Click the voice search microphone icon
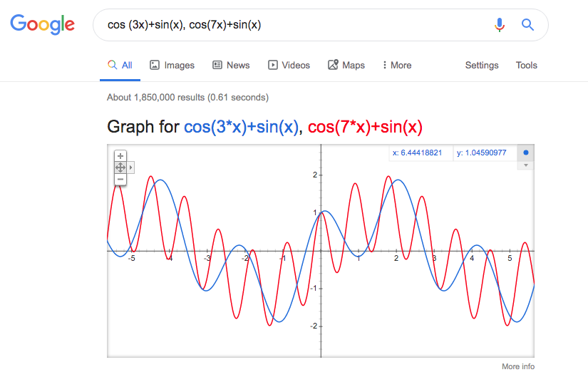Image resolution: width=588 pixels, height=387 pixels. point(499,25)
